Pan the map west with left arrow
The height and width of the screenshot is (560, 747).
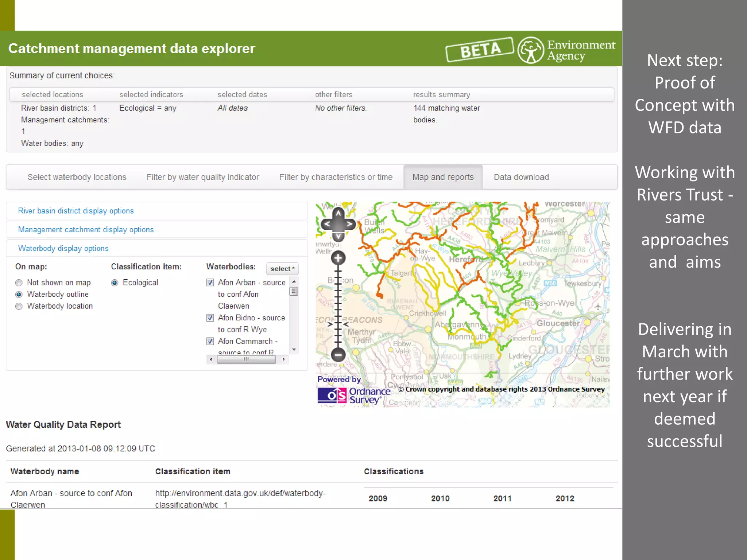coord(326,224)
